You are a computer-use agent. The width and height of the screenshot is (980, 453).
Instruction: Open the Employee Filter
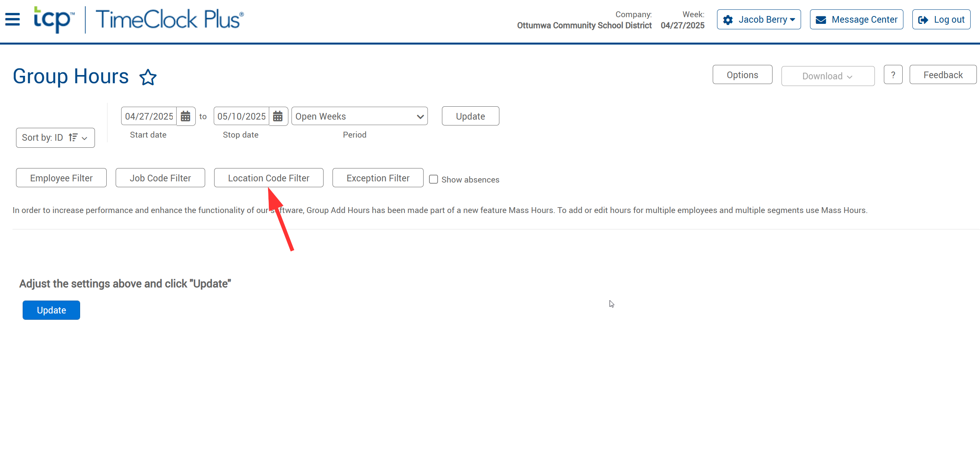point(61,178)
